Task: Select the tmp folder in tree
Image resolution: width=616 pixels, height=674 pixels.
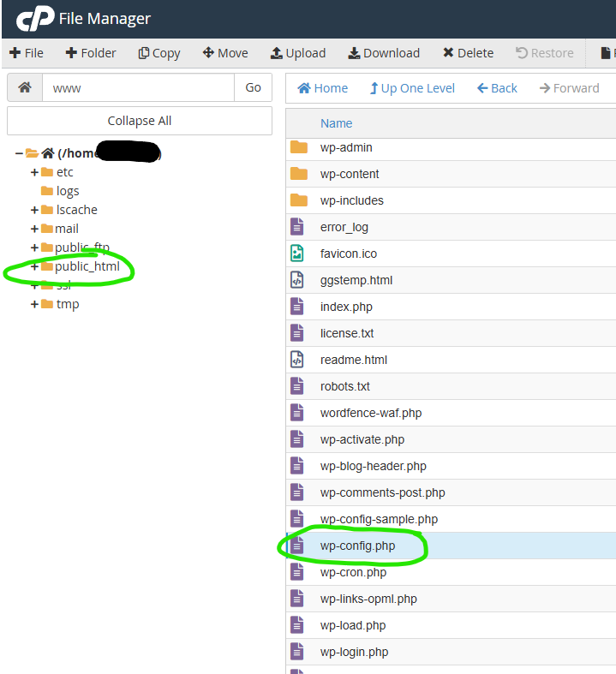Action: point(68,304)
